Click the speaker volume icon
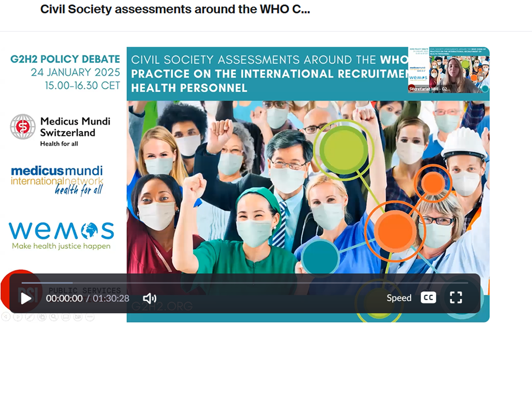 [150, 298]
